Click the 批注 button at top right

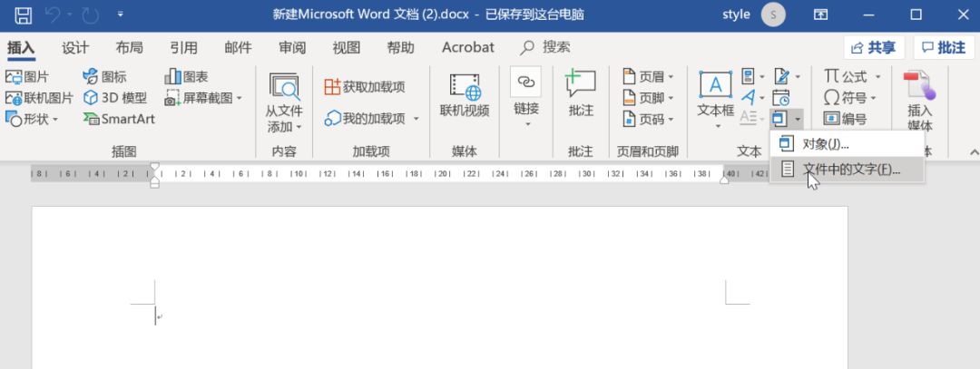pyautogui.click(x=944, y=47)
